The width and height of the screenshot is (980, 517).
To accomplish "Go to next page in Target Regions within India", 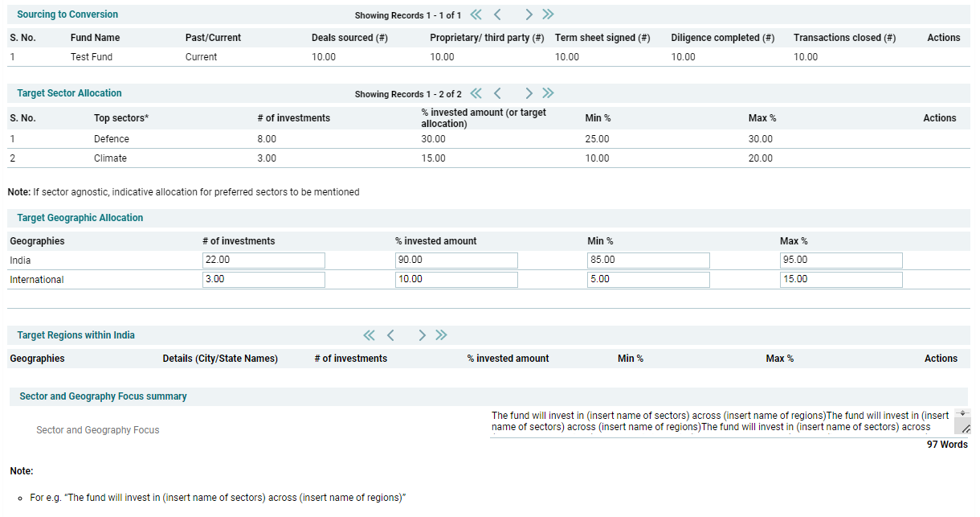I will 422,335.
